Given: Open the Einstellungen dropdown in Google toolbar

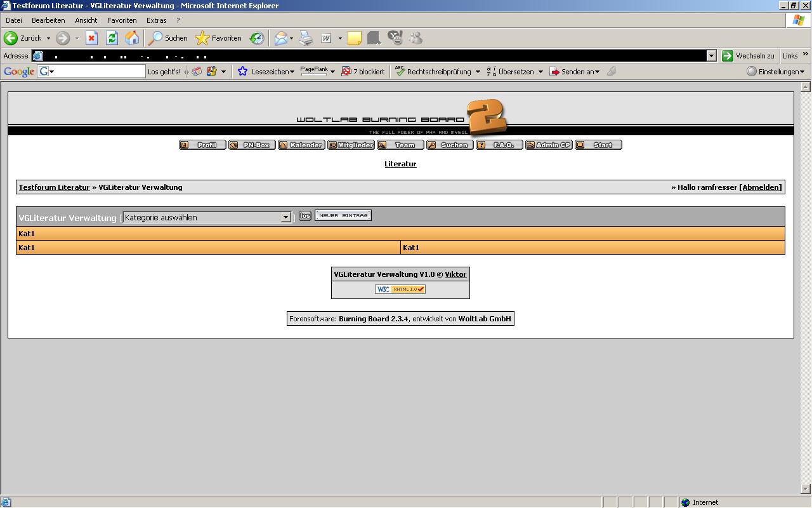Looking at the screenshot, I should 776,72.
